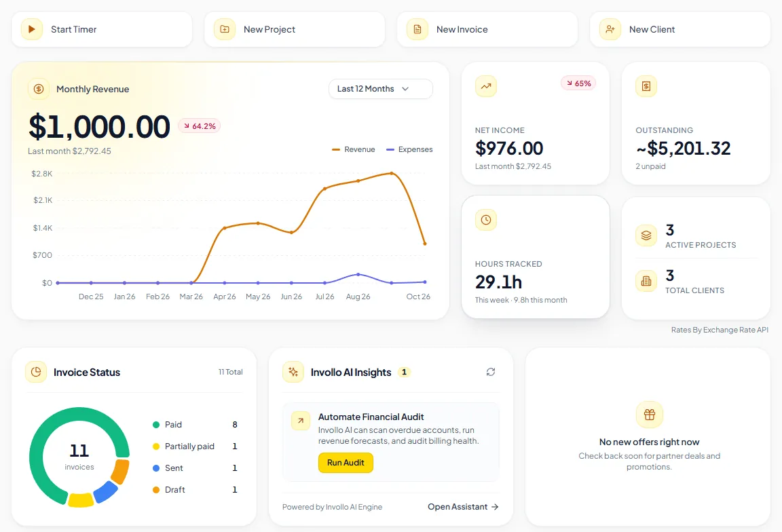782x532 pixels.
Task: Click the Total Clients building icon
Action: [x=646, y=281]
